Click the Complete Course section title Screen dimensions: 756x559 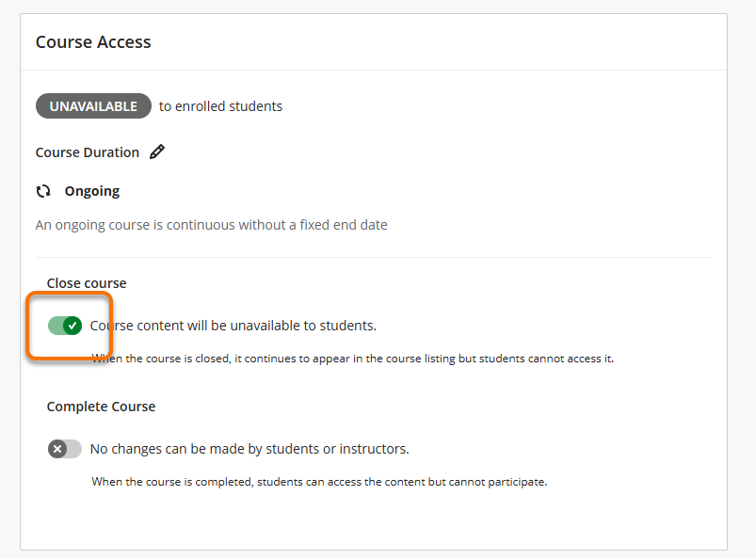click(x=101, y=406)
